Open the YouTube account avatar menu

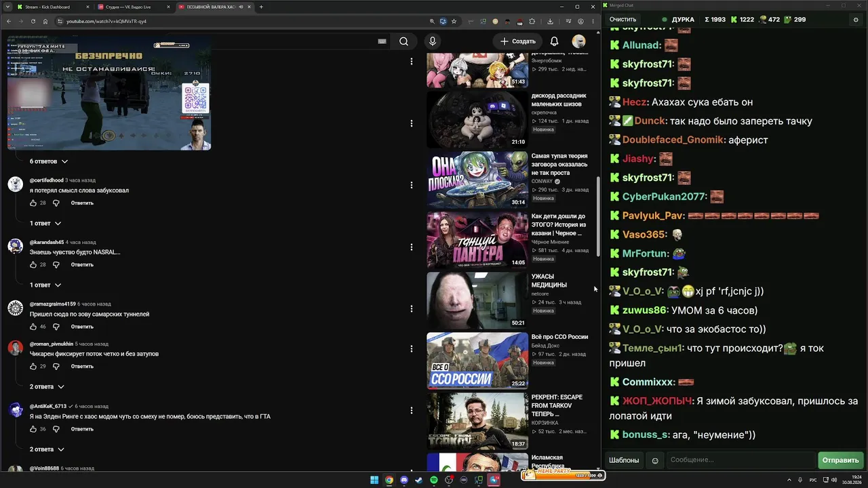(x=578, y=41)
